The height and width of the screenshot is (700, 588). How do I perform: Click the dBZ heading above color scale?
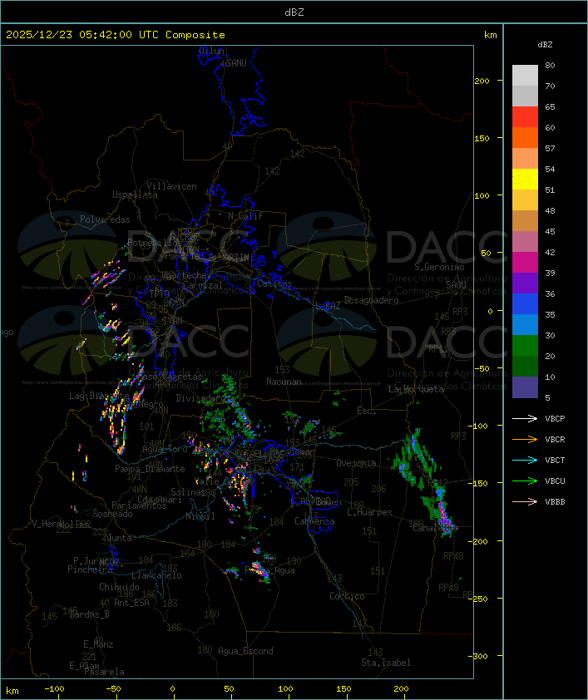pyautogui.click(x=545, y=45)
